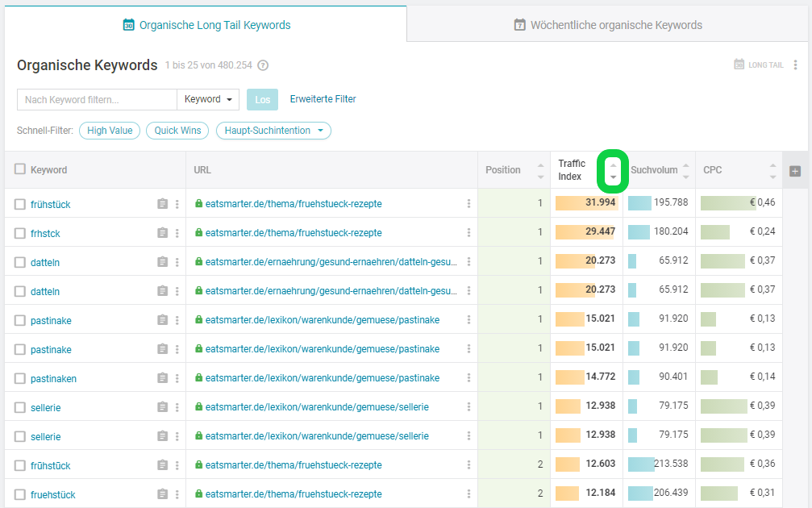Apply the High Value quick filter
This screenshot has height=508, width=812.
point(110,131)
